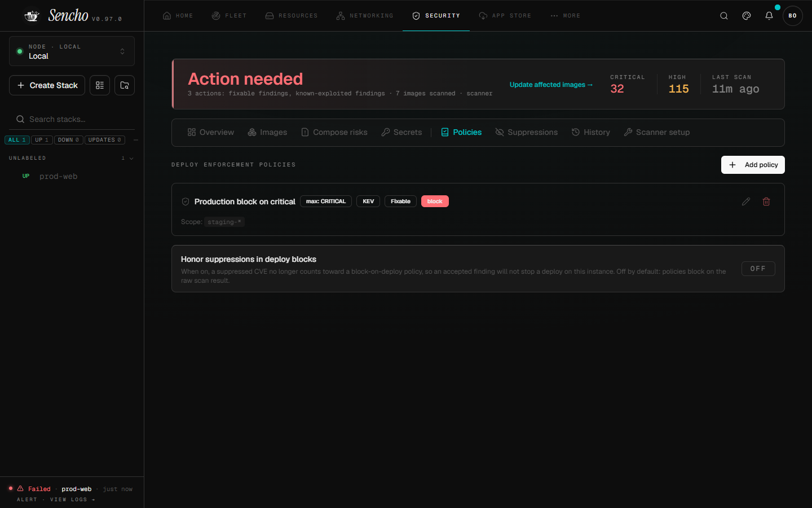812x508 pixels.
Task: Click Create Stack button
Action: [x=47, y=85]
